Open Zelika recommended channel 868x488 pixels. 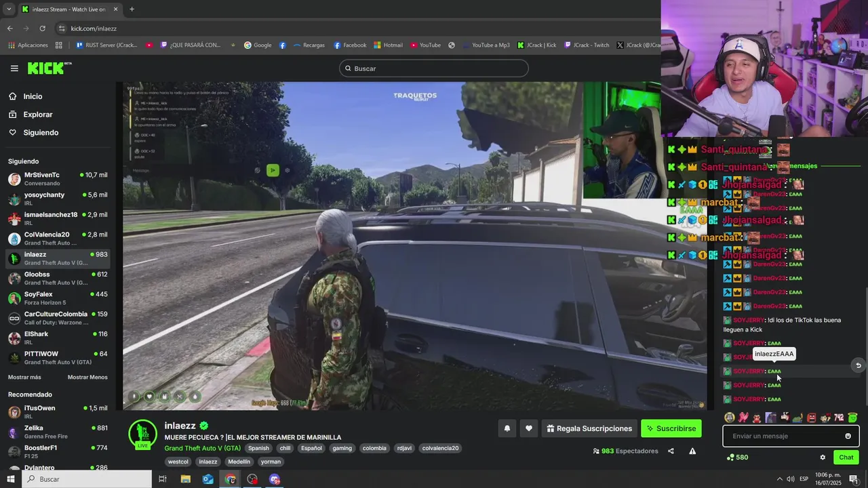click(x=58, y=432)
